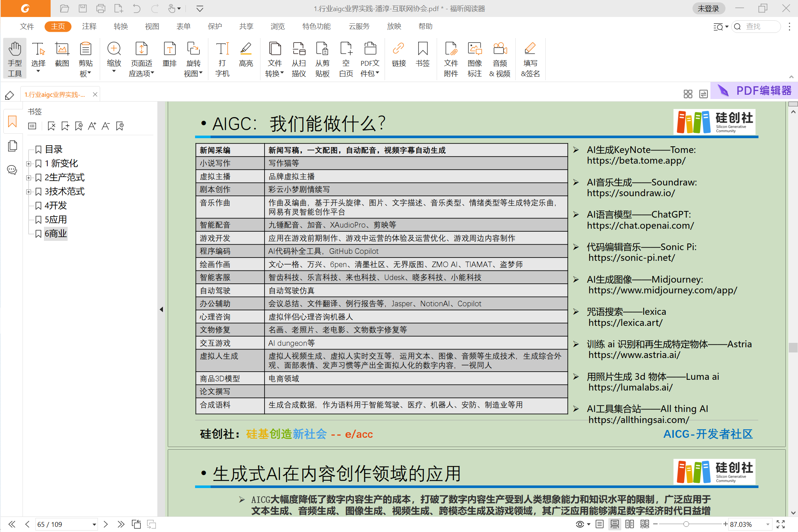Viewport: 798px width, 532px height.
Task: Switch to the 保护 tab
Action: [215, 26]
